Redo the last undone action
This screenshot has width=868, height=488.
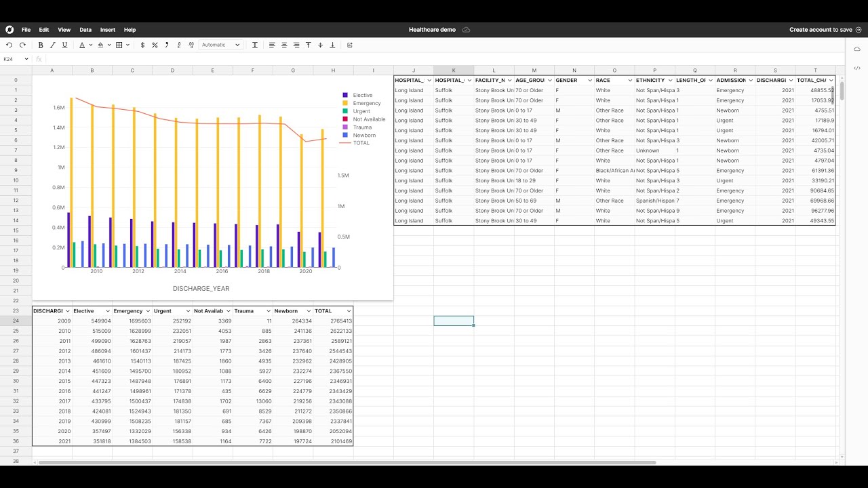pyautogui.click(x=22, y=45)
